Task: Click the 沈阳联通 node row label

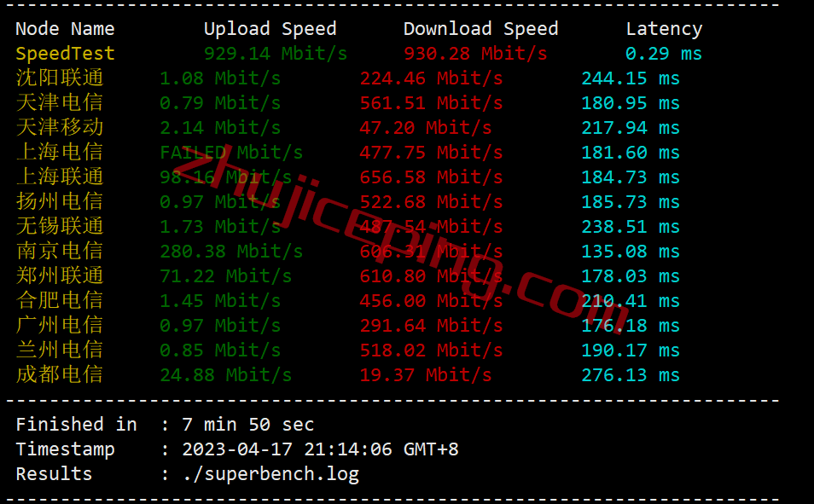Action: pos(60,78)
